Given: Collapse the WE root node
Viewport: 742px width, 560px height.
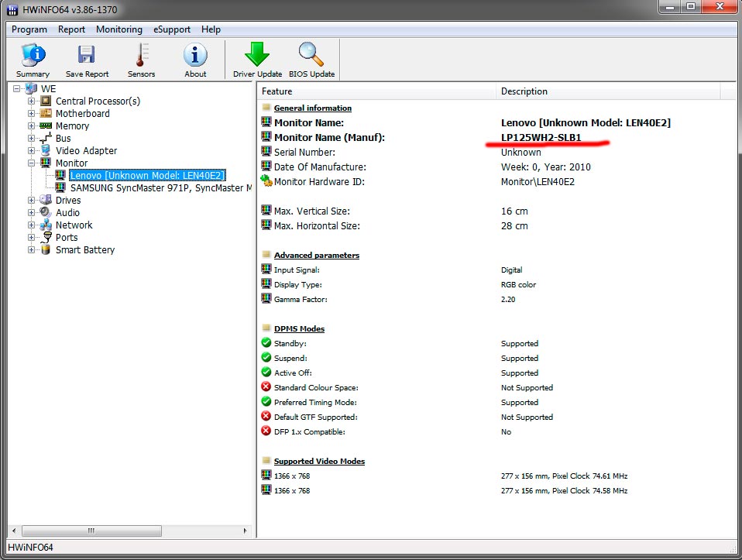Looking at the screenshot, I should 16,88.
